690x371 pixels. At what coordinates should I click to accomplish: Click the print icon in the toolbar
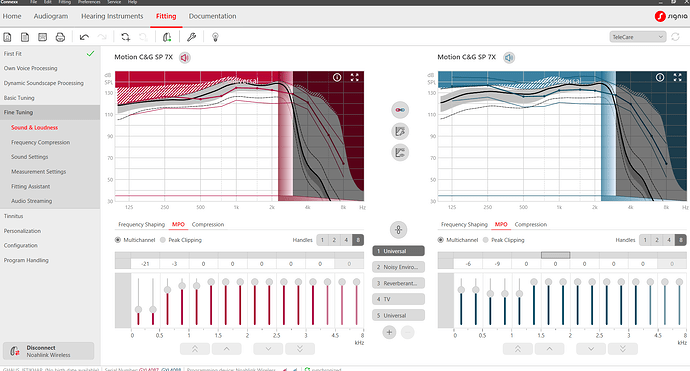click(x=60, y=37)
